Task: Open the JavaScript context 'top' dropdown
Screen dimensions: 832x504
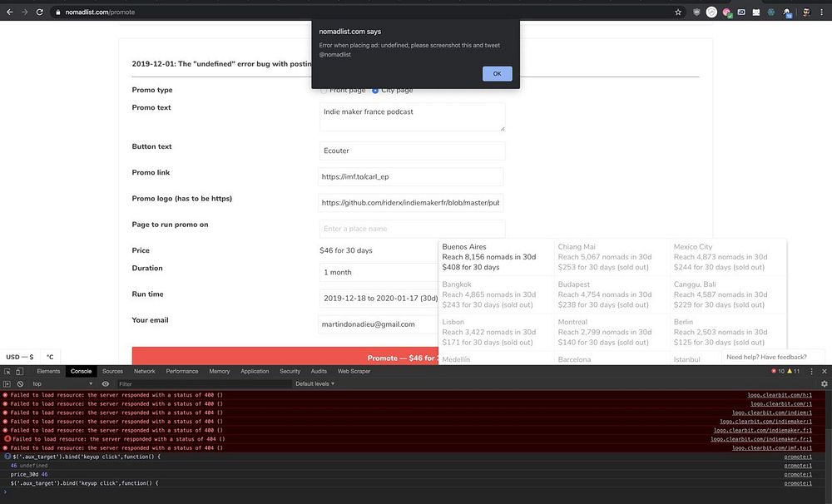Action: [x=62, y=383]
